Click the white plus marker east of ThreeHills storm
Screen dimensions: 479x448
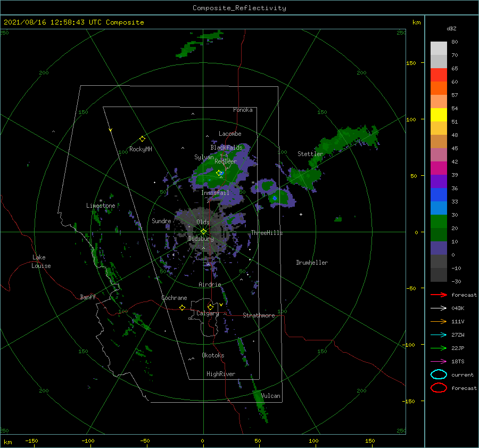click(301, 214)
